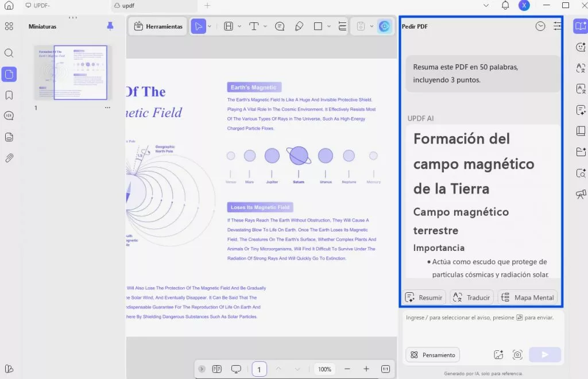Open the search panel from left sidebar
Screen dimensions: 588x379
(9, 53)
